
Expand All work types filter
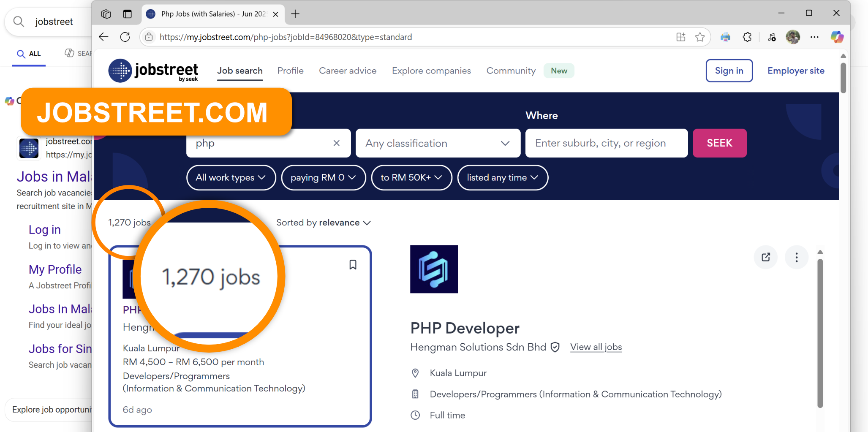(x=231, y=178)
